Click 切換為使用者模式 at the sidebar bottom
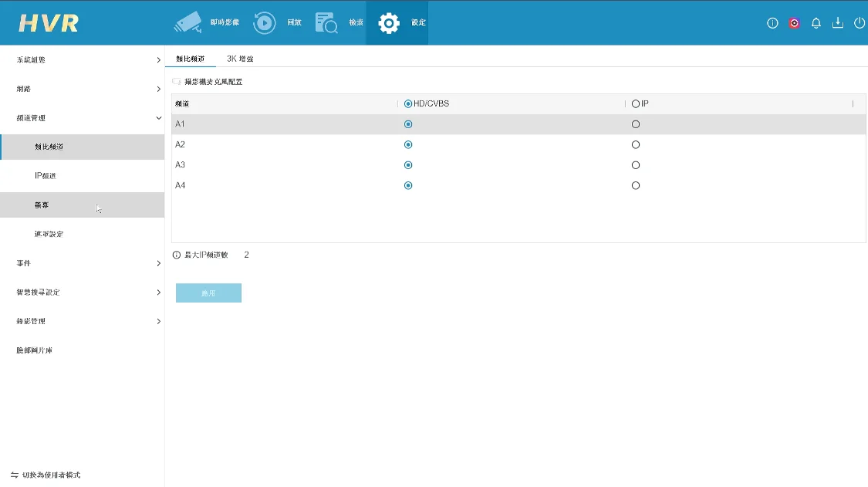The image size is (868, 487). pyautogui.click(x=46, y=475)
